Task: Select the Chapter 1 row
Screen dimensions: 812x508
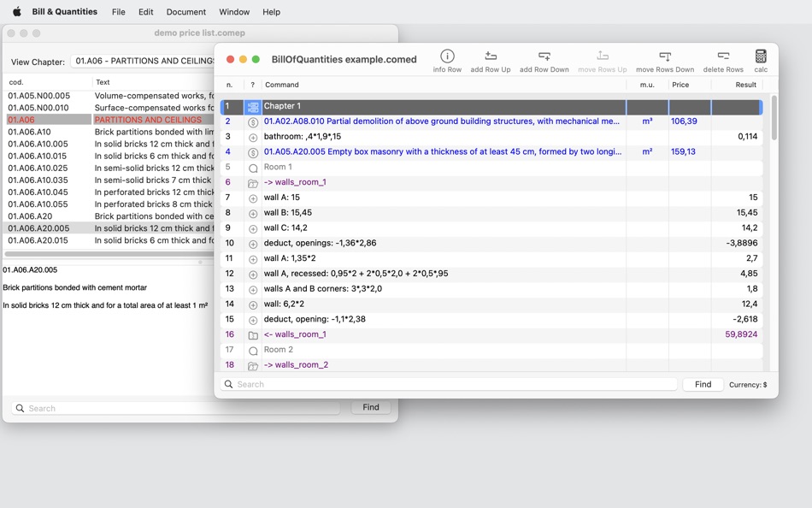Action: pyautogui.click(x=491, y=107)
